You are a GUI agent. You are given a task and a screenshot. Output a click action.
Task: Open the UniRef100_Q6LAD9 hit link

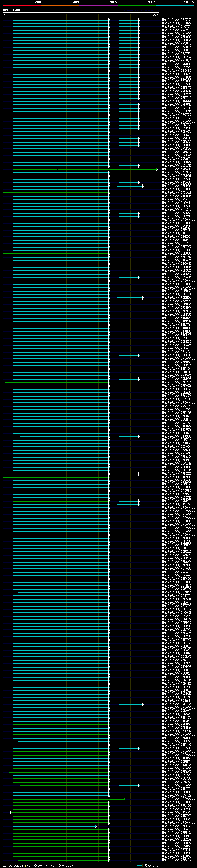point(177,37)
